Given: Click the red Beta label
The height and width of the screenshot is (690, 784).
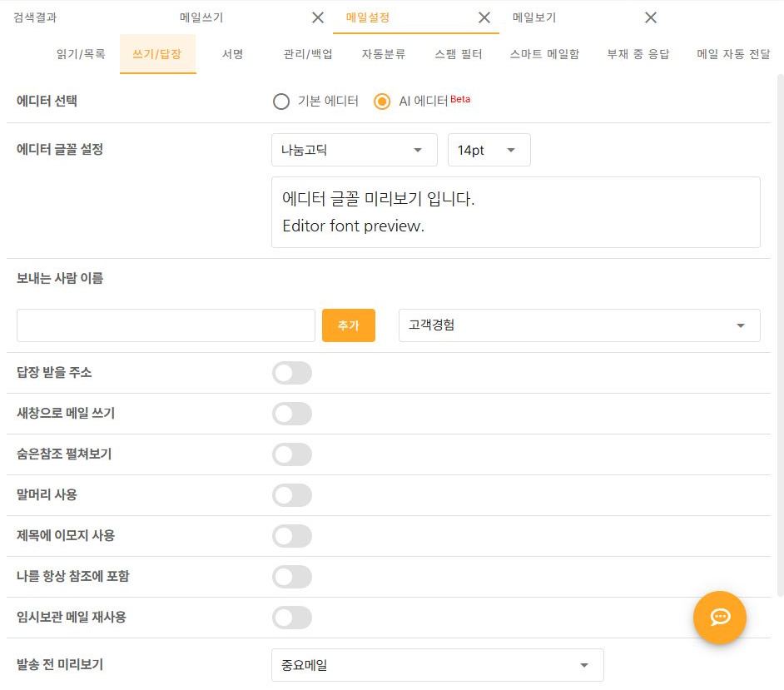Looking at the screenshot, I should coord(460,99).
